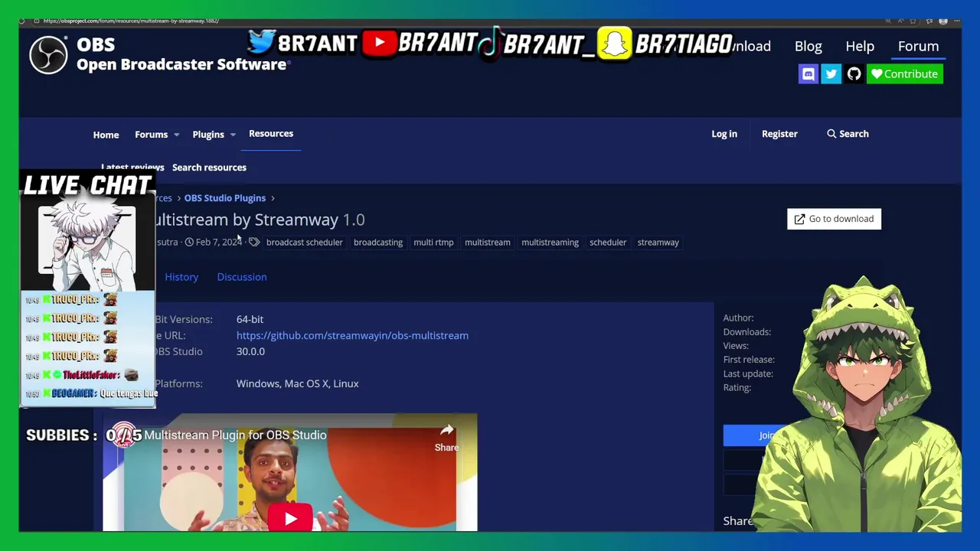Click the streamway tag
The image size is (980, 551).
click(x=658, y=243)
